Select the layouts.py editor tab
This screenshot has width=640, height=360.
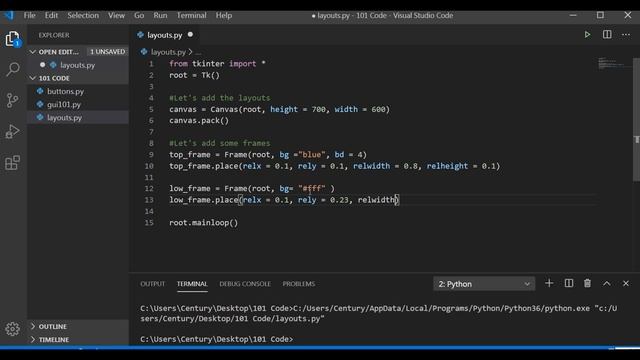coord(164,35)
